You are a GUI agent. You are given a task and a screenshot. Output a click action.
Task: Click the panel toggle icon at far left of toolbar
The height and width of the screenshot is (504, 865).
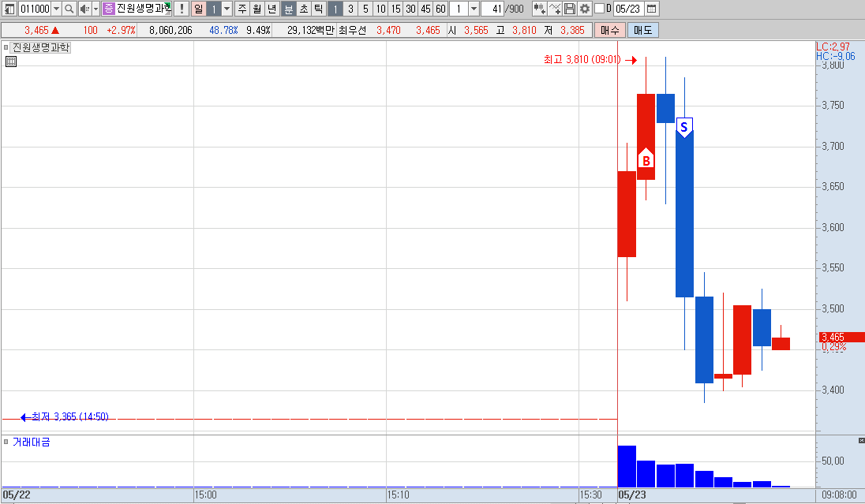point(9,9)
